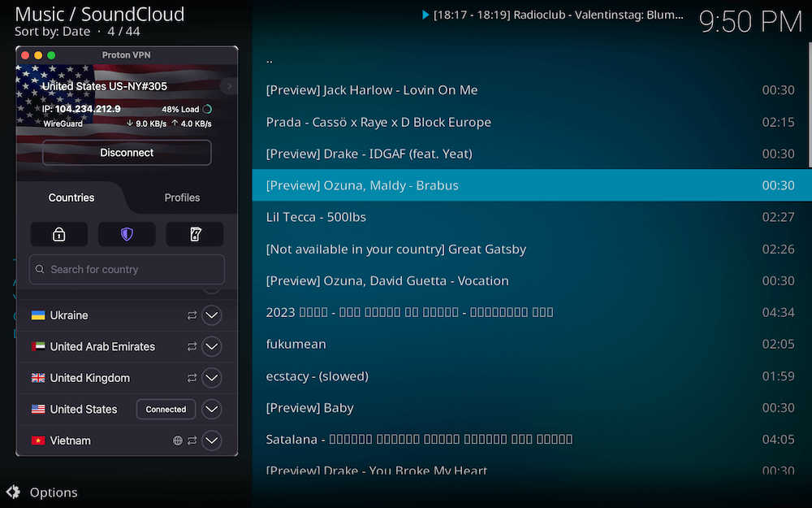The width and height of the screenshot is (812, 508).
Task: Expand the Vietnam server list
Action: (212, 441)
